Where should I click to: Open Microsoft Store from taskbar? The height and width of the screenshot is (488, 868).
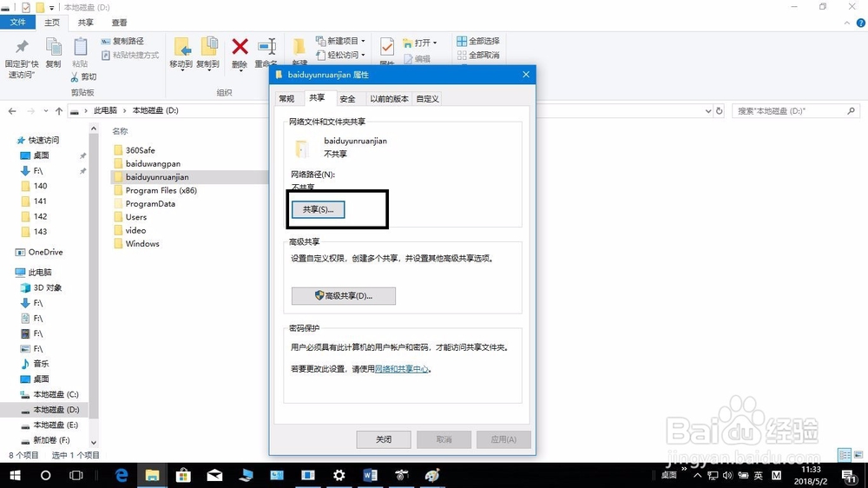tap(183, 475)
